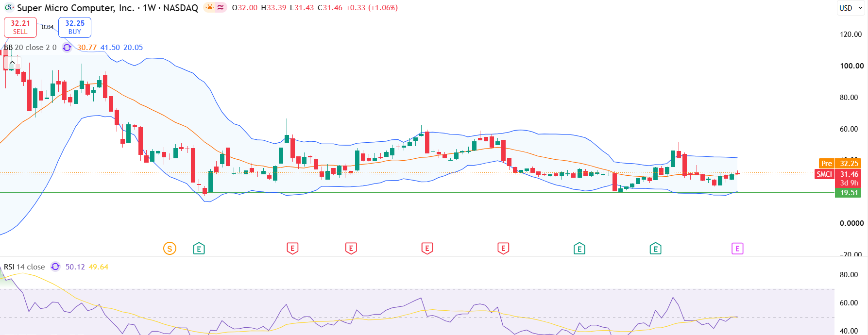Image resolution: width=868 pixels, height=335 pixels.
Task: Click the leftmost red E earnings marker
Action: click(x=292, y=249)
